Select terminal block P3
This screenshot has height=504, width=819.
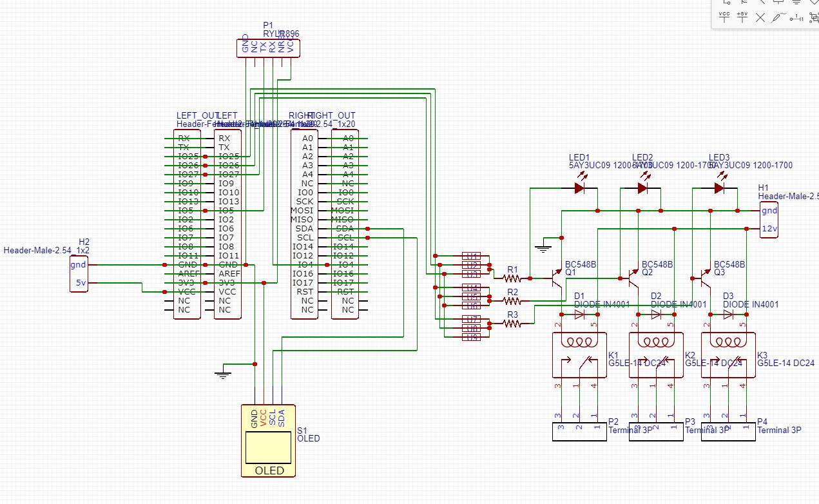pyautogui.click(x=656, y=432)
